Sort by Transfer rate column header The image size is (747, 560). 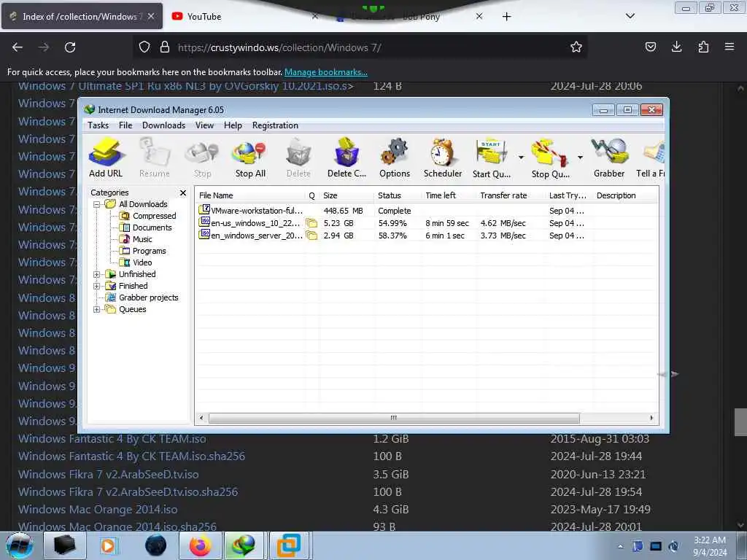pyautogui.click(x=510, y=195)
